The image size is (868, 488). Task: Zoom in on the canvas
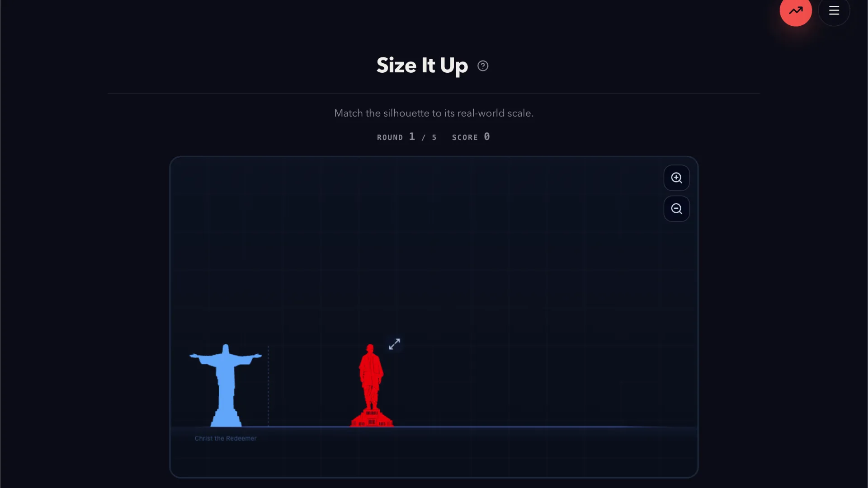pyautogui.click(x=677, y=178)
